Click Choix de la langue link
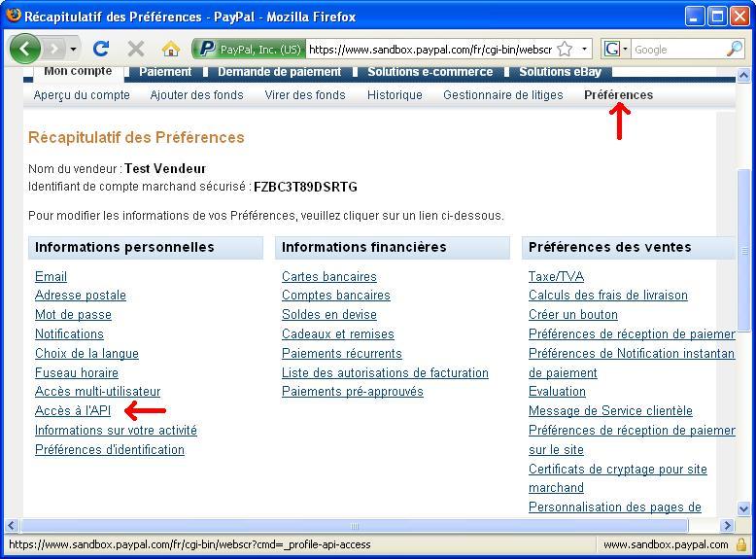756x559 pixels. (86, 354)
